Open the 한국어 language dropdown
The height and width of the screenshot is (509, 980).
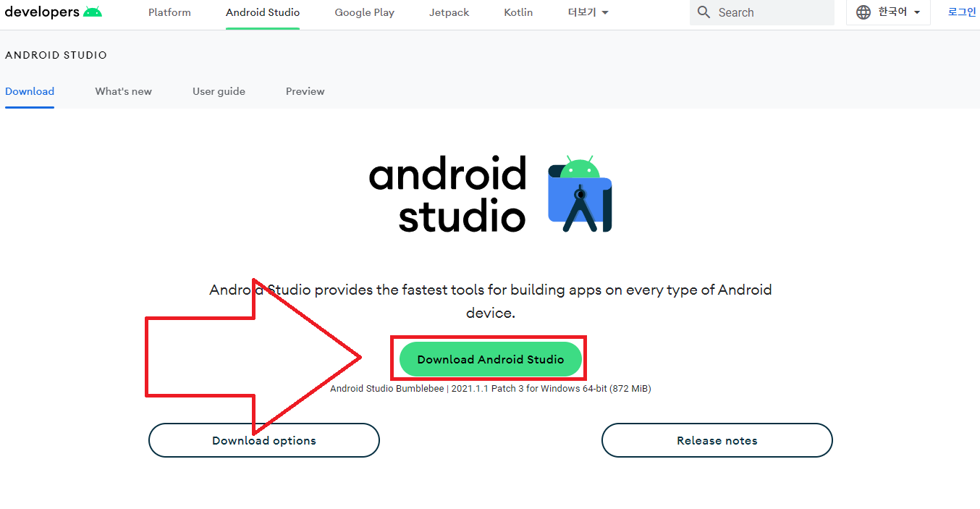[x=888, y=12]
